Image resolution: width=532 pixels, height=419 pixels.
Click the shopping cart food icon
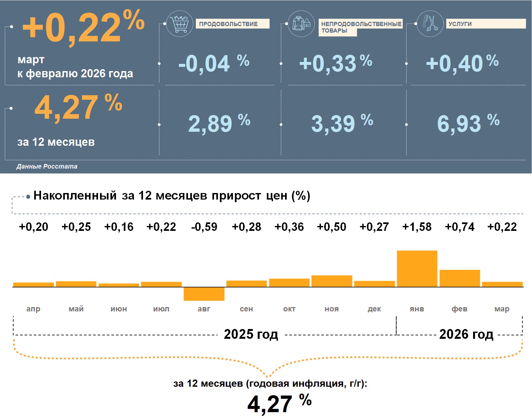179,24
